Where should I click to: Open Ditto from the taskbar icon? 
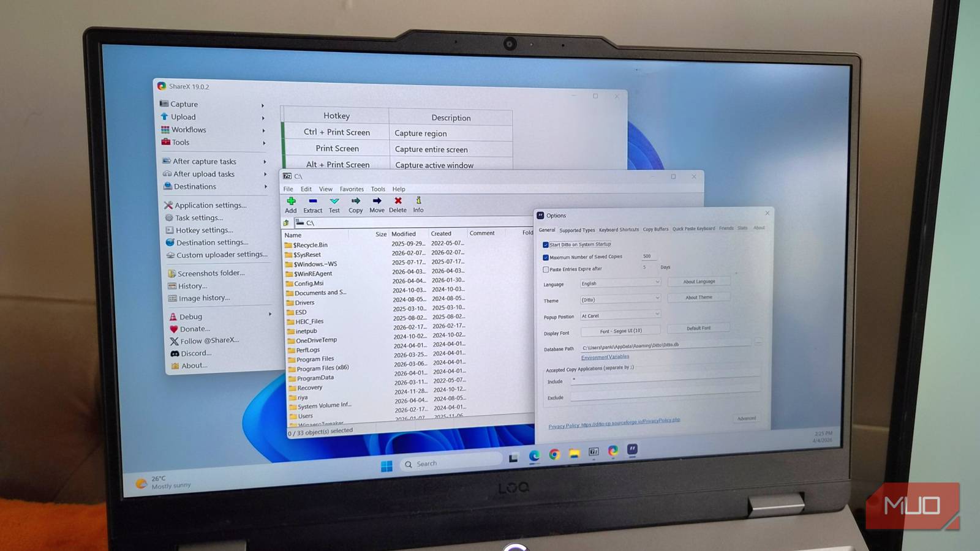[632, 449]
